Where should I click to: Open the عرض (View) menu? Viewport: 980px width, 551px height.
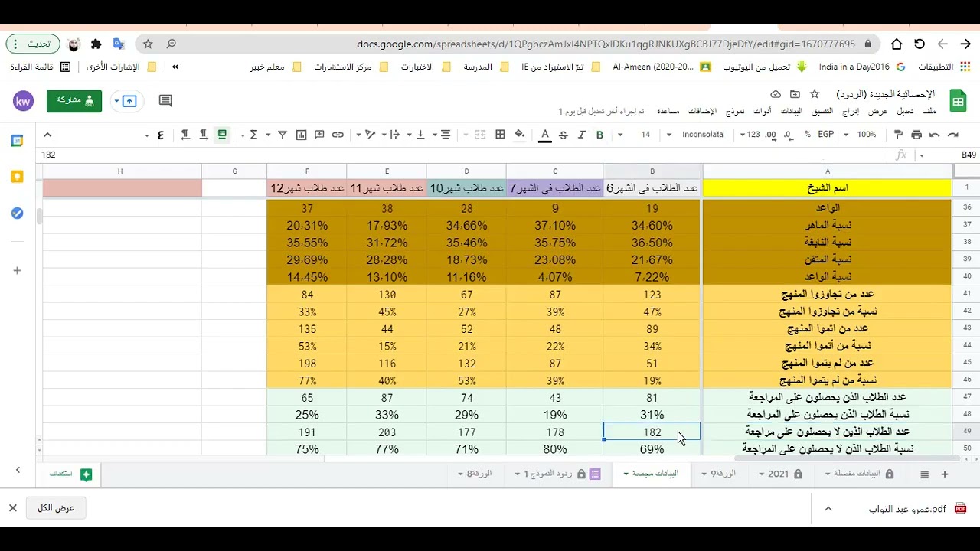(878, 112)
